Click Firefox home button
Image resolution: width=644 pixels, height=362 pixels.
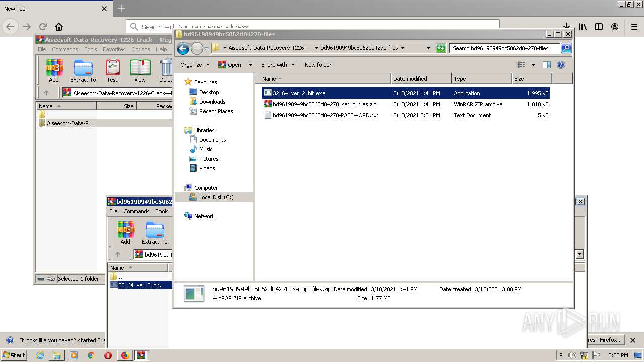tap(59, 27)
